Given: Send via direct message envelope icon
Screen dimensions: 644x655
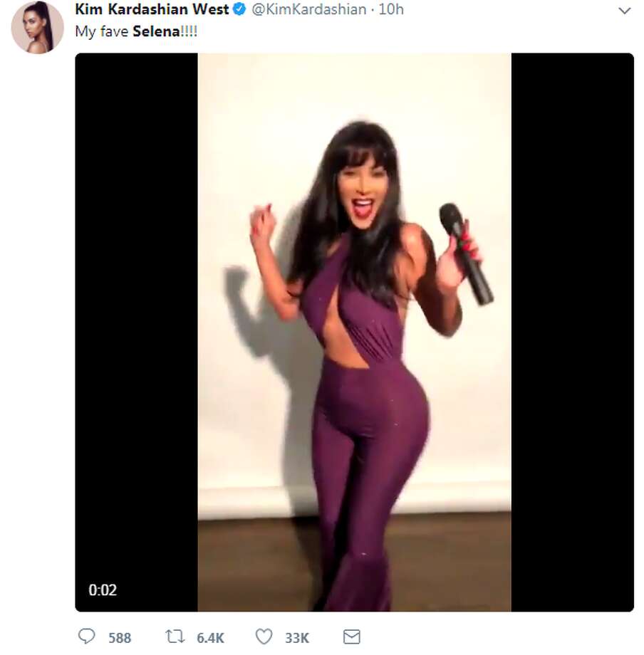Looking at the screenshot, I should pos(351,636).
